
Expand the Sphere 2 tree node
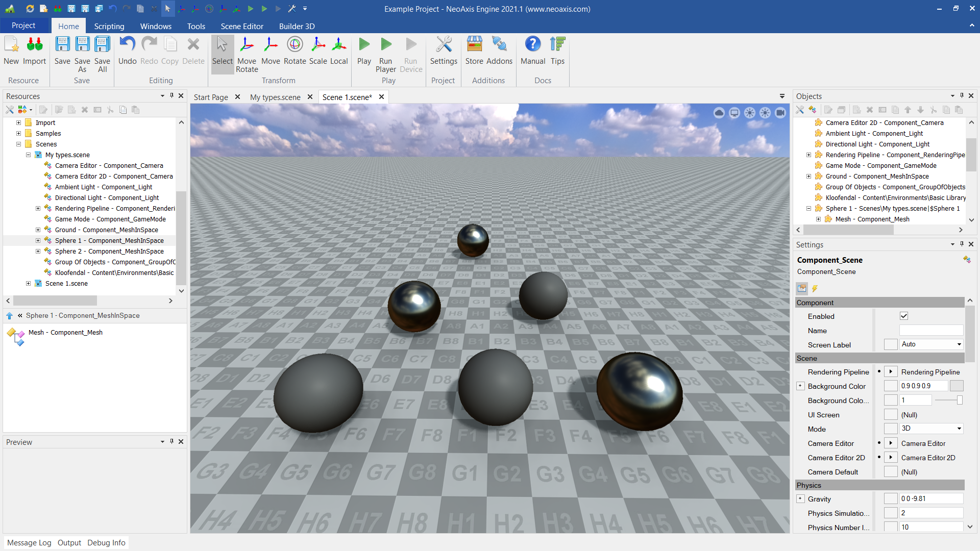(38, 252)
